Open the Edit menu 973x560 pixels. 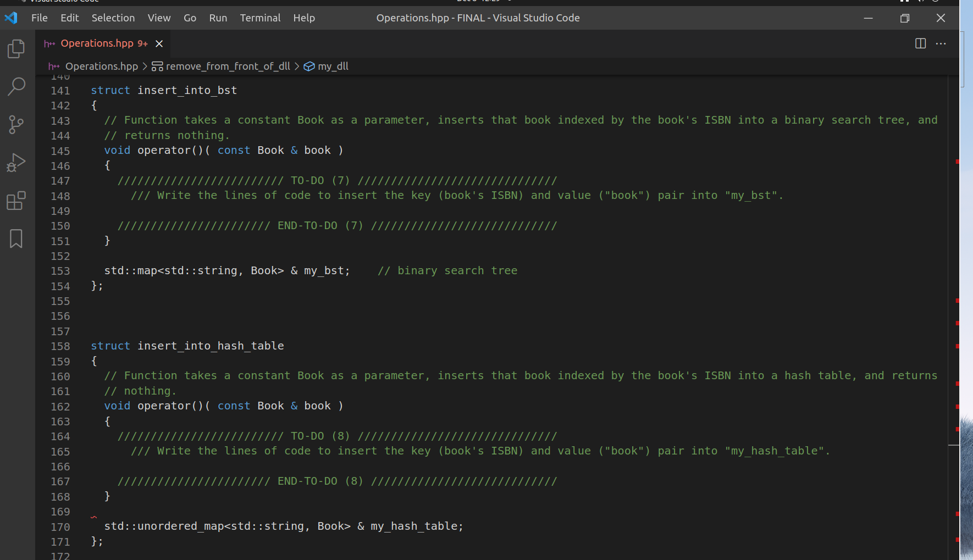[70, 18]
